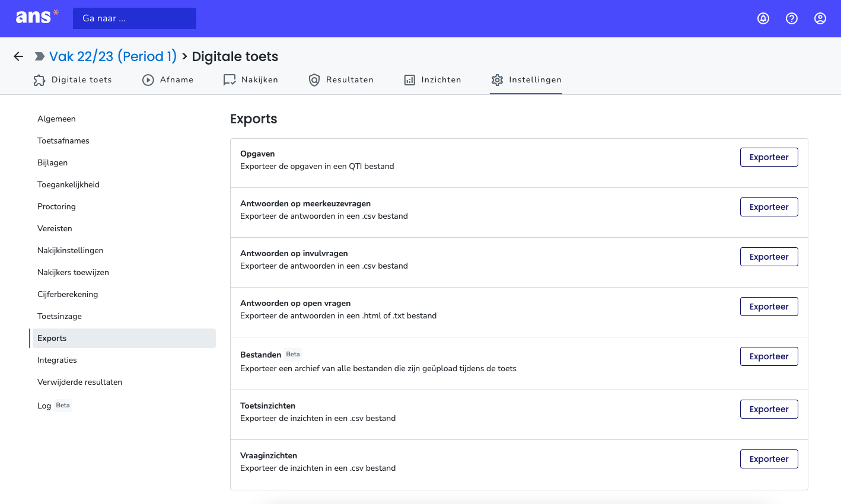Export Antwoorden op invulvragen
The height and width of the screenshot is (504, 841).
[x=769, y=257]
